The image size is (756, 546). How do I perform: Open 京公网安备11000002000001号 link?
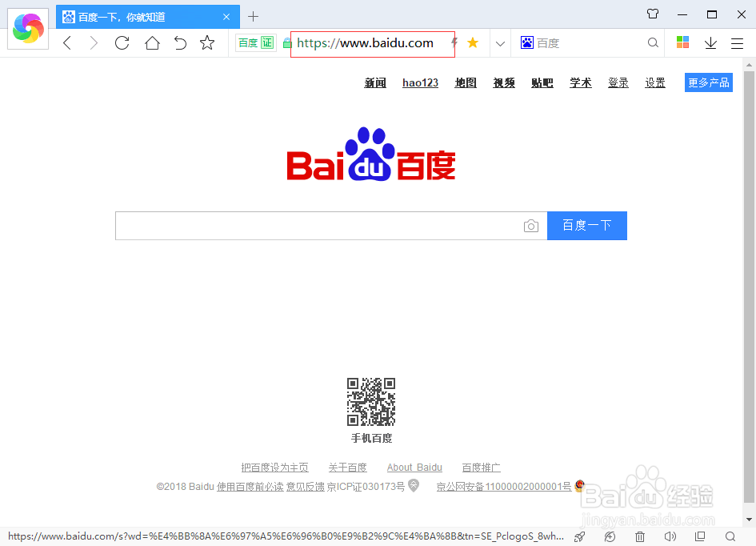(x=504, y=487)
